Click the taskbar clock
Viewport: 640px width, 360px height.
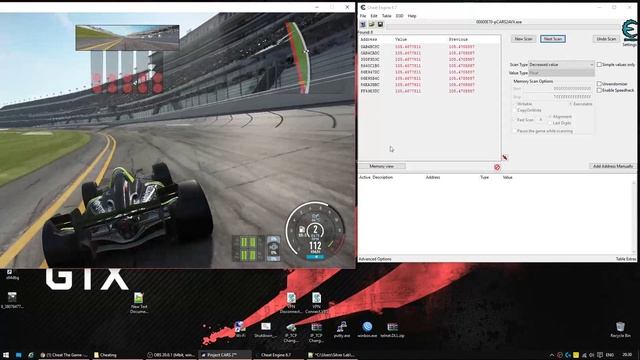627,355
